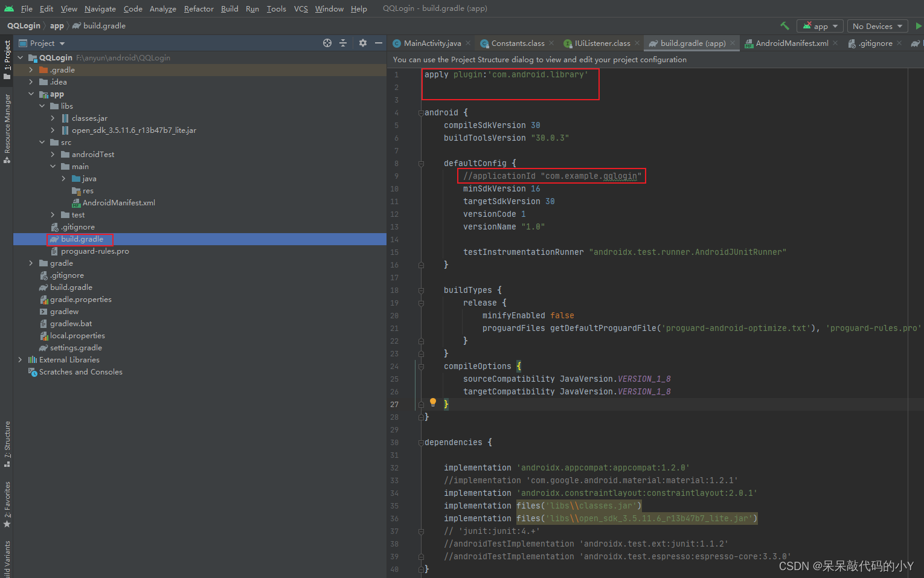
Task: Switch to the AndroidManifest.xml tab
Action: [792, 43]
